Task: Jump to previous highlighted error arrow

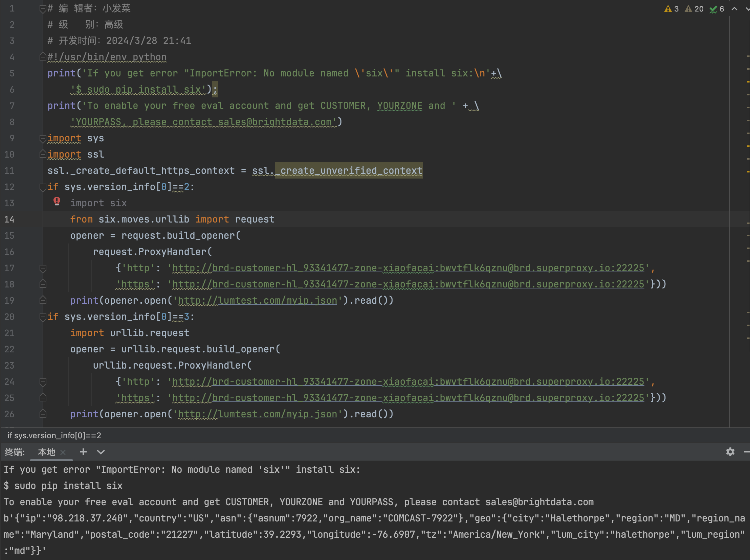Action: (734, 9)
